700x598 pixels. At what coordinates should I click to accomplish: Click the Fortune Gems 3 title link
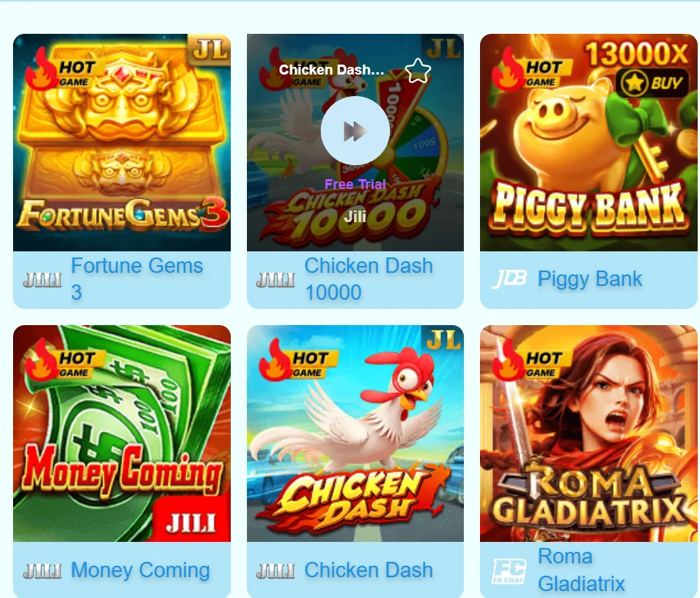tap(137, 279)
